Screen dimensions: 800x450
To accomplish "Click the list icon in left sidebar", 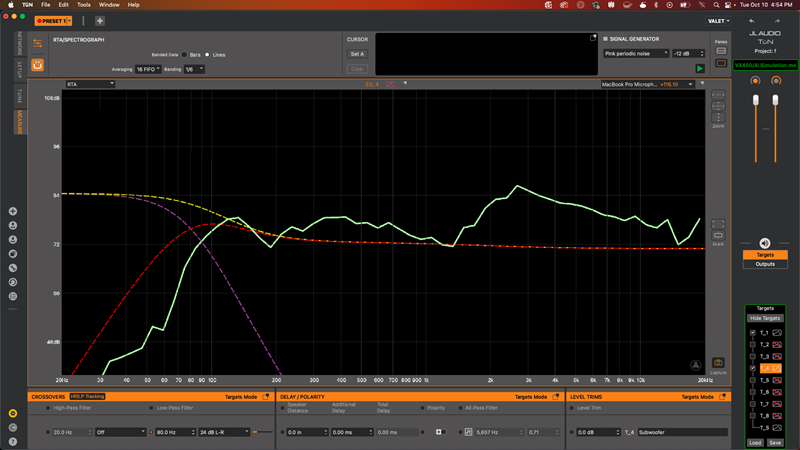I will (13, 296).
